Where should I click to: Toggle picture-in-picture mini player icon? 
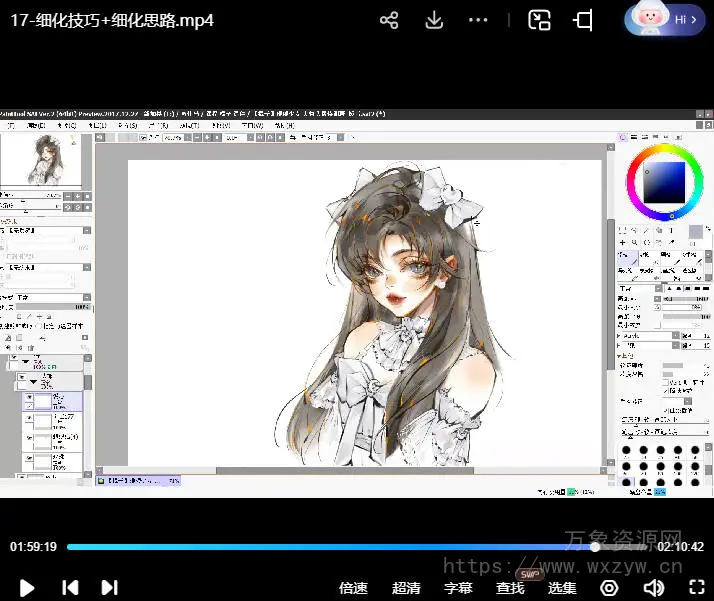540,21
